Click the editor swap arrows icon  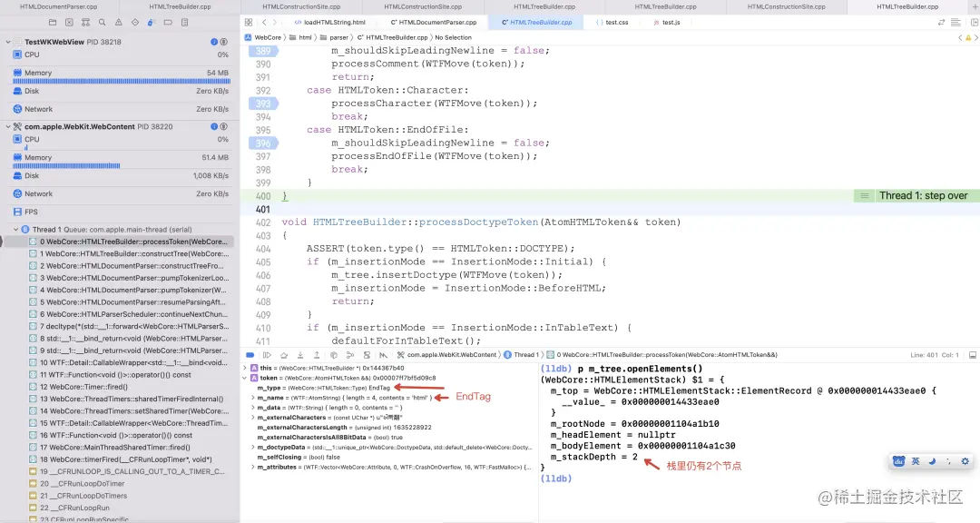[x=941, y=22]
